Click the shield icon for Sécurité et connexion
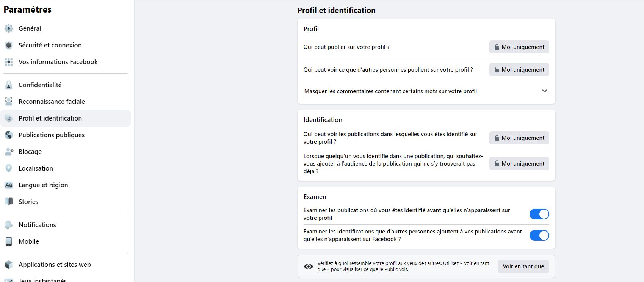The height and width of the screenshot is (282, 644). pyautogui.click(x=9, y=45)
